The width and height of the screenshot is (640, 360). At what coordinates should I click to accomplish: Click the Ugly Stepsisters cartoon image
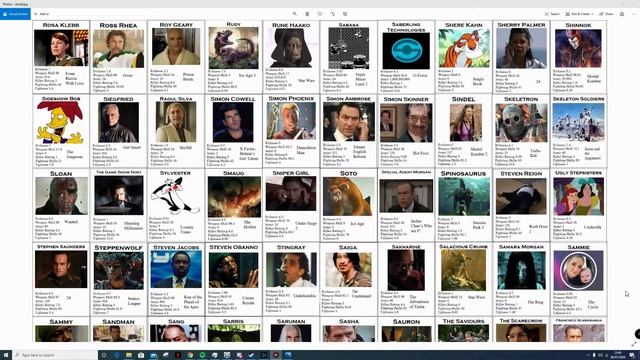579,196
